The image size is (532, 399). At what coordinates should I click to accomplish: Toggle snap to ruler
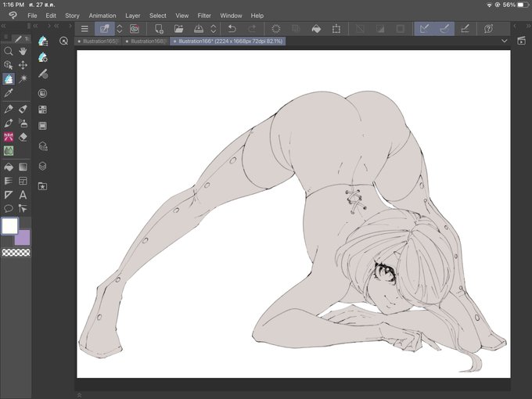tap(424, 29)
